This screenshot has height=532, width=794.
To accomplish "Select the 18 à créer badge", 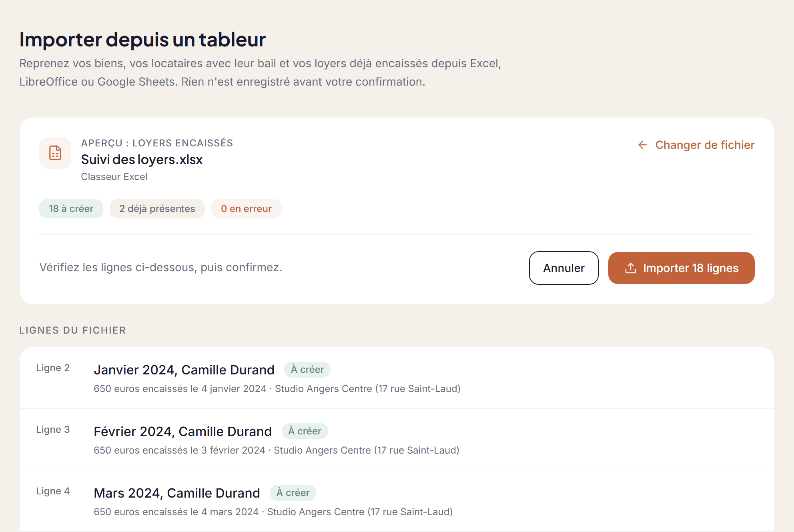I will [x=71, y=209].
